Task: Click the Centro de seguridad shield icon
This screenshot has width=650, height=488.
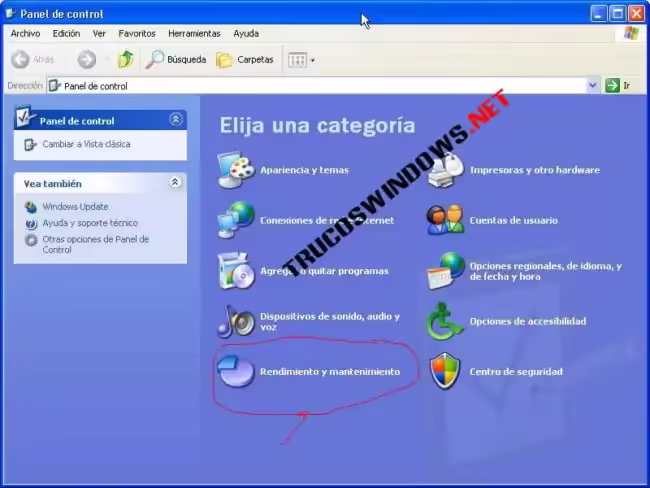Action: 446,371
